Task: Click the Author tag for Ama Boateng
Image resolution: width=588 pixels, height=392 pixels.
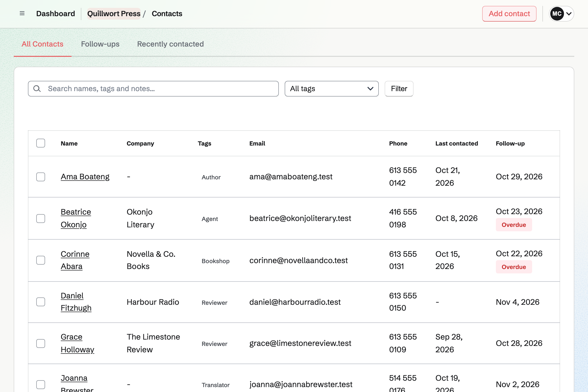Action: [211, 177]
